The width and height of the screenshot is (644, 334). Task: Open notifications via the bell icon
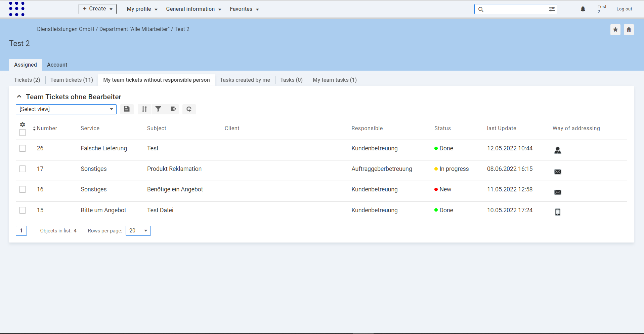[x=583, y=9]
